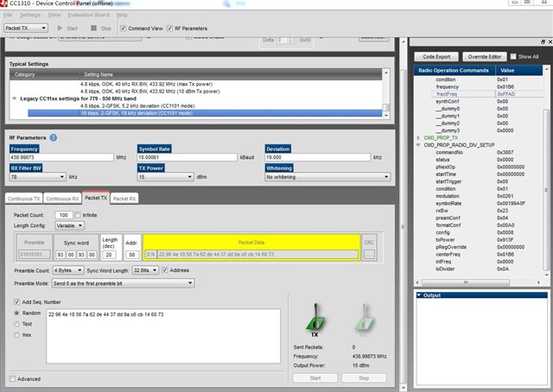This screenshot has width=553, height=392.
Task: Open the RX Filter BW dropdown
Action: coord(38,177)
